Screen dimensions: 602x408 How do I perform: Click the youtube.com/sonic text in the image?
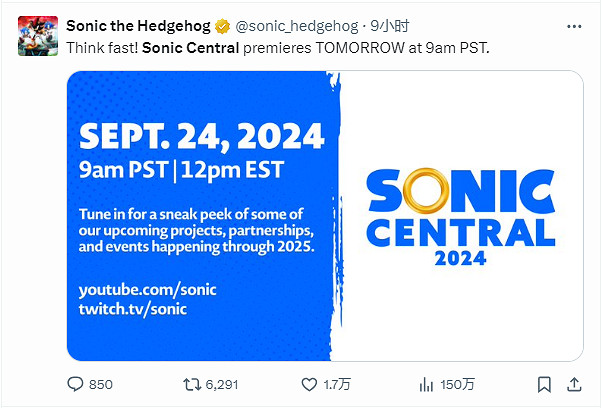tap(147, 289)
